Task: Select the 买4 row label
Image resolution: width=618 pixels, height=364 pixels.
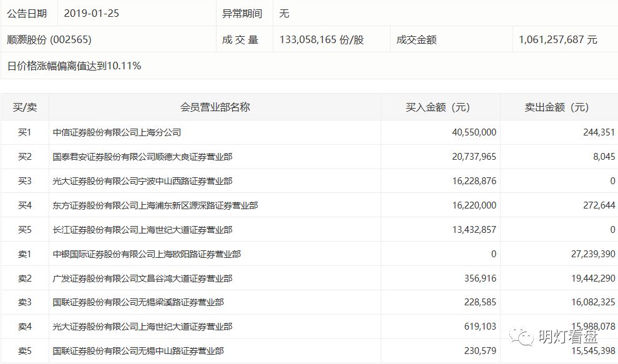Action: pos(24,205)
